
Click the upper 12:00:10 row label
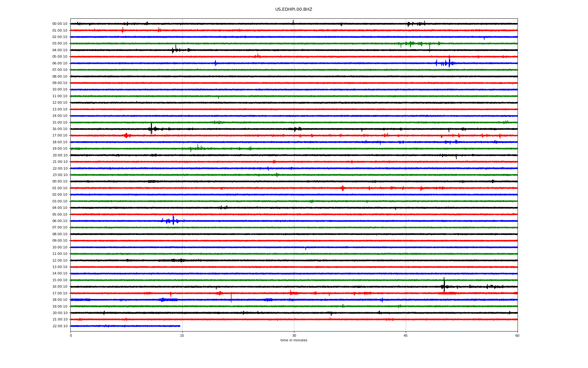click(60, 103)
